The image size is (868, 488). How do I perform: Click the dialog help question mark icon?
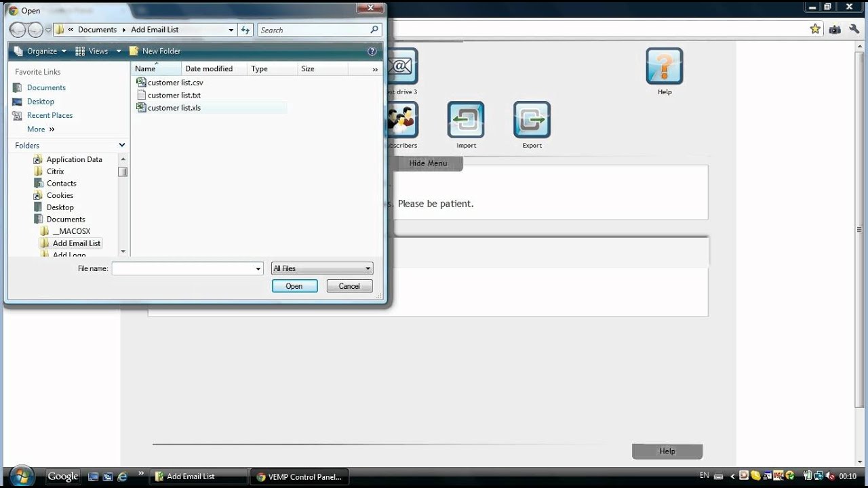(x=372, y=51)
